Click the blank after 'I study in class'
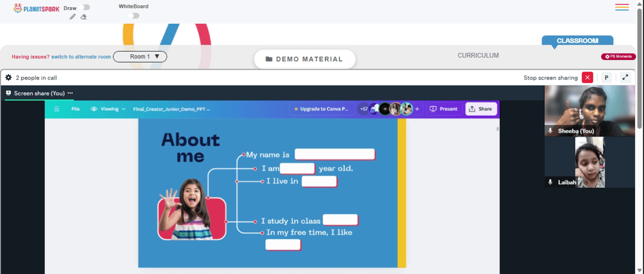 pyautogui.click(x=340, y=220)
